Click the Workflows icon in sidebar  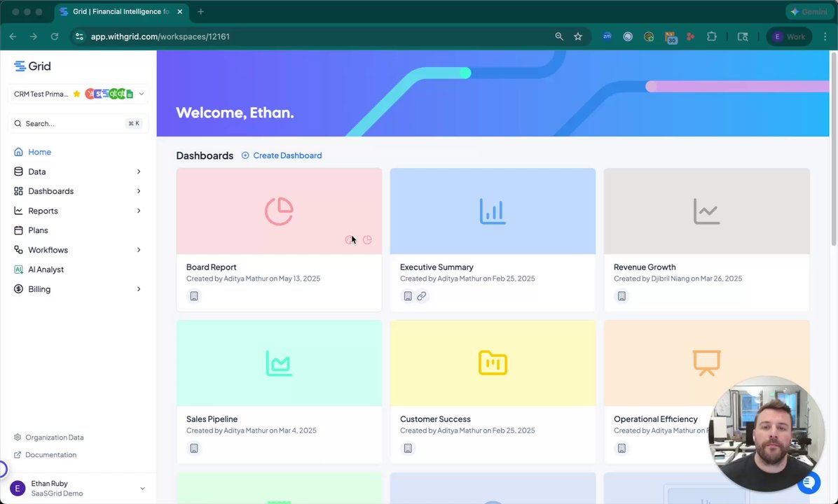19,250
